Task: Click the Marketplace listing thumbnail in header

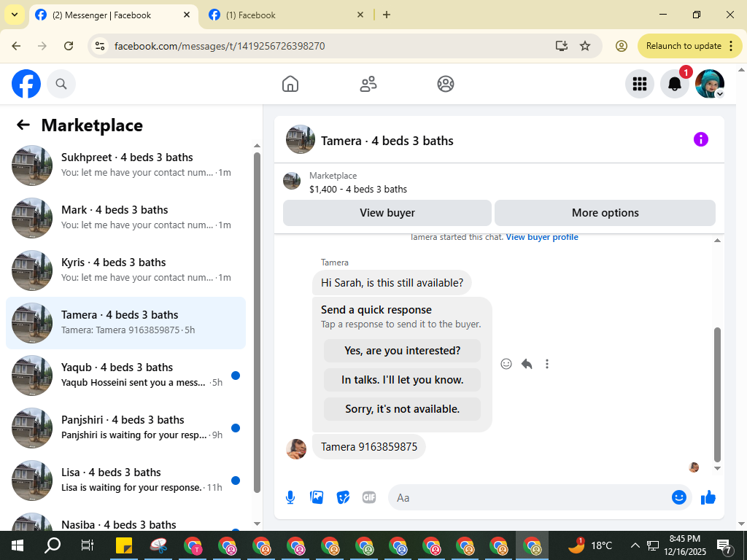Action: coord(292,181)
